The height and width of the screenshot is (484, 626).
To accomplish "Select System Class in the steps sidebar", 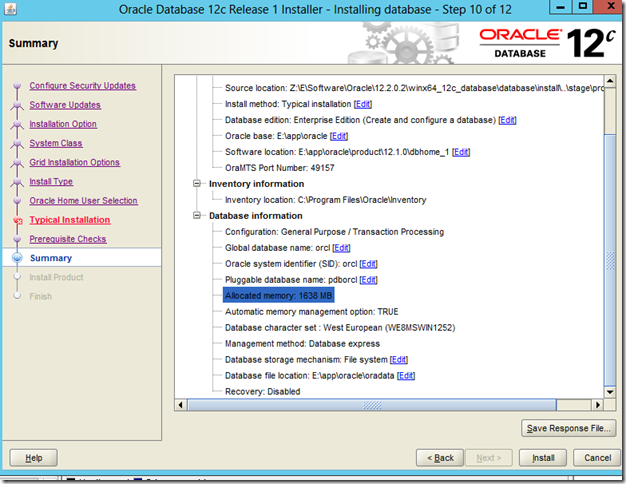I will tap(56, 143).
